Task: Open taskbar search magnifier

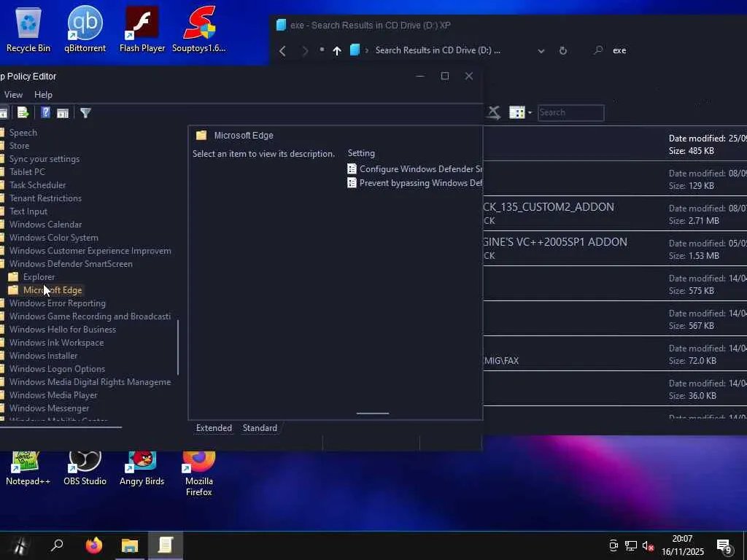Action: click(x=57, y=545)
